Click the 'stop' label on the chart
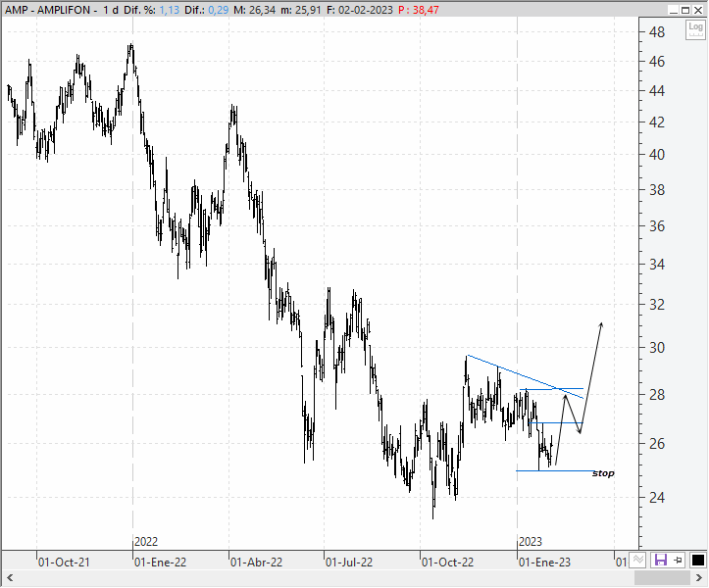 click(x=603, y=473)
